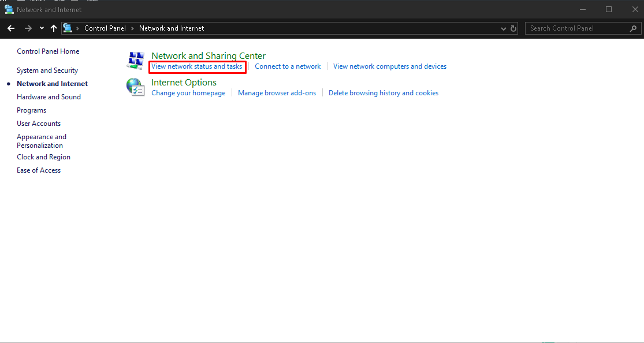
Task: Open the recent locations dropdown arrow
Action: [x=42, y=28]
